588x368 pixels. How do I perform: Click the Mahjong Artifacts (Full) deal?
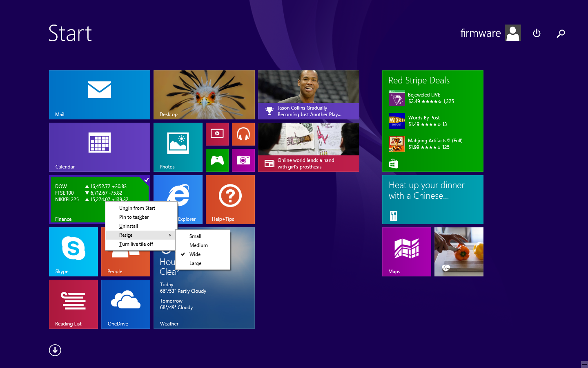pos(426,144)
